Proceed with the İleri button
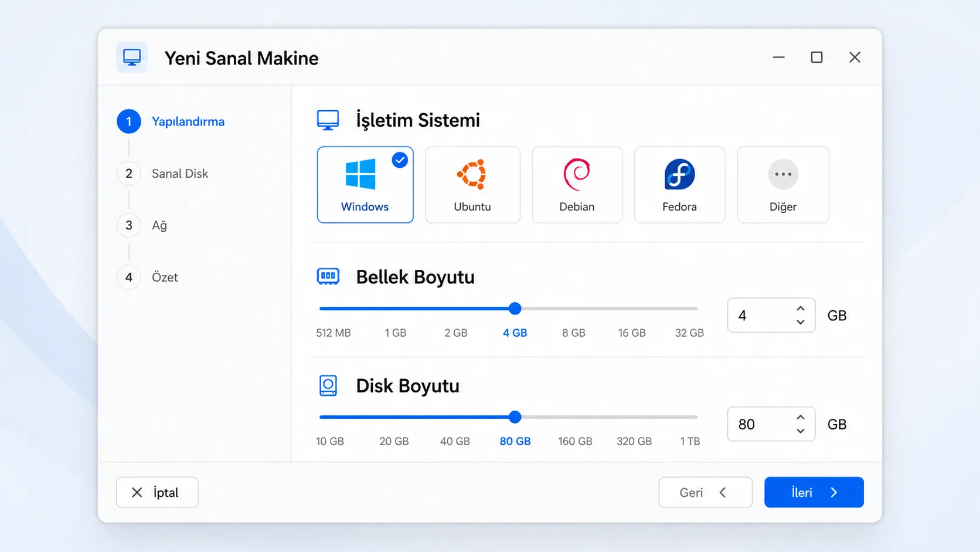The height and width of the screenshot is (552, 980). tap(814, 492)
